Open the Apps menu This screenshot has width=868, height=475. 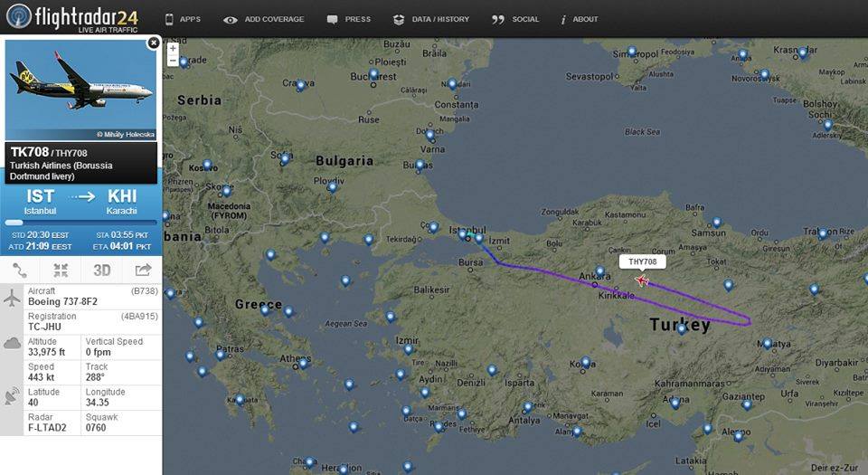coord(183,19)
